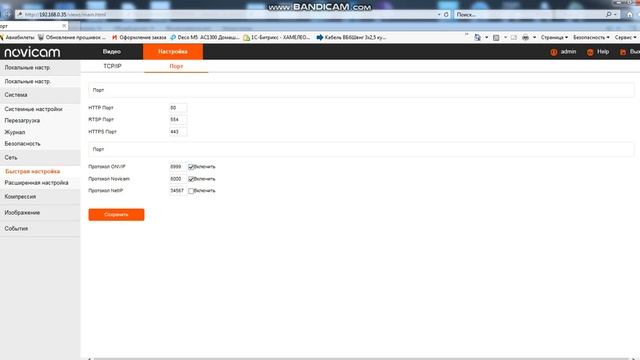The width and height of the screenshot is (640, 360).
Task: Click the translate page icon in command bar
Action: tap(477, 37)
